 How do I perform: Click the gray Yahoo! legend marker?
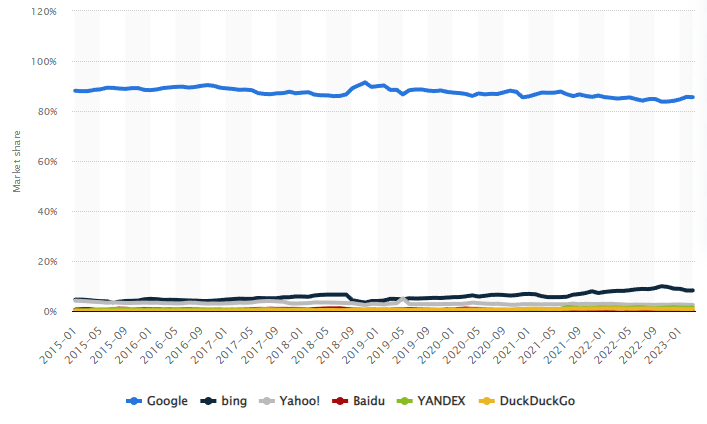(267, 401)
